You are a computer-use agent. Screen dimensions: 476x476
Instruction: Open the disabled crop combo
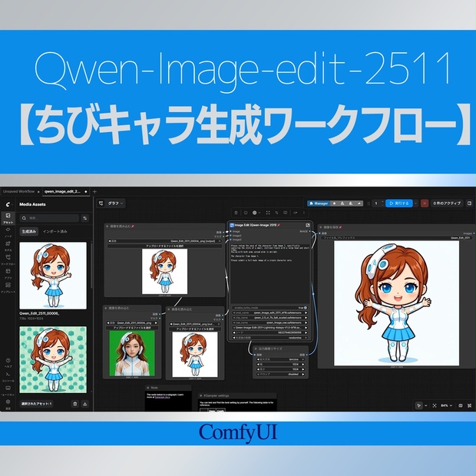pos(281,375)
